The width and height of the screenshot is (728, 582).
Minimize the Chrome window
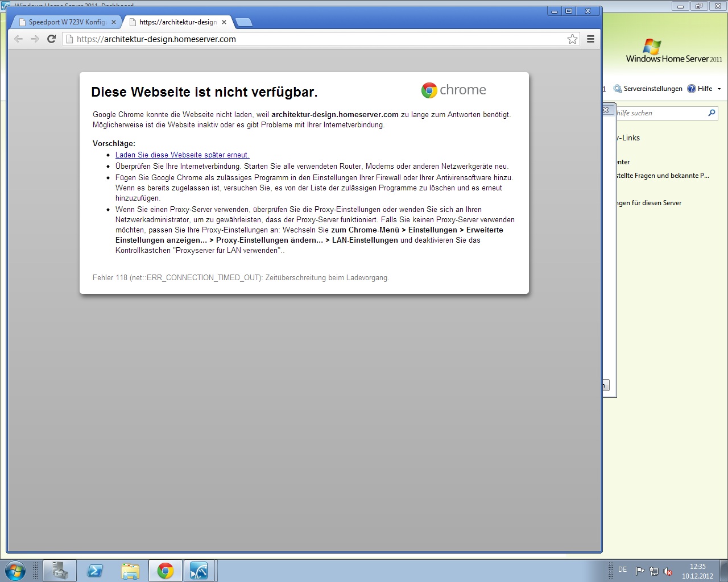554,11
